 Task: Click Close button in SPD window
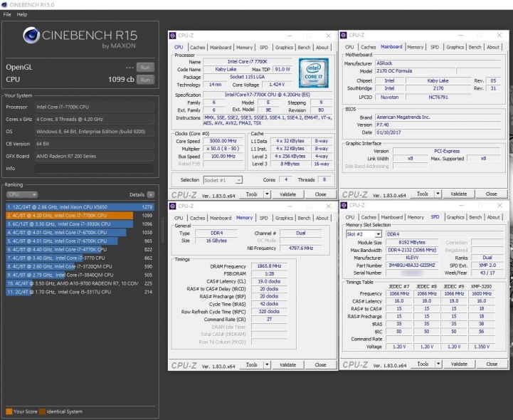(492, 364)
